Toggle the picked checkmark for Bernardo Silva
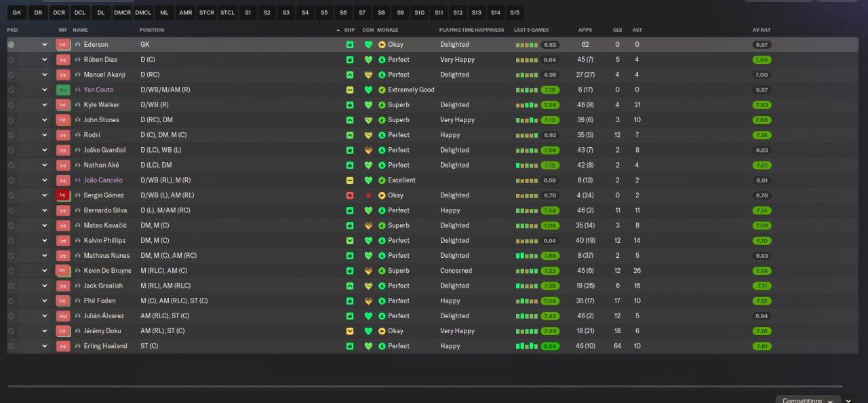The height and width of the screenshot is (403, 868). pos(11,210)
